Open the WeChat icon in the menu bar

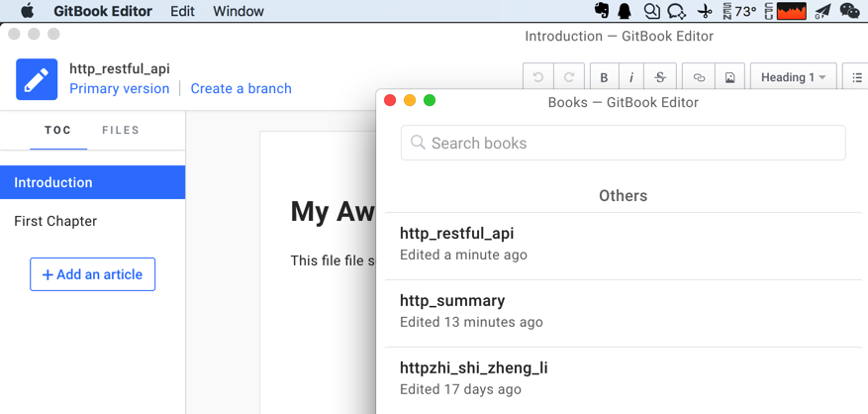850,11
